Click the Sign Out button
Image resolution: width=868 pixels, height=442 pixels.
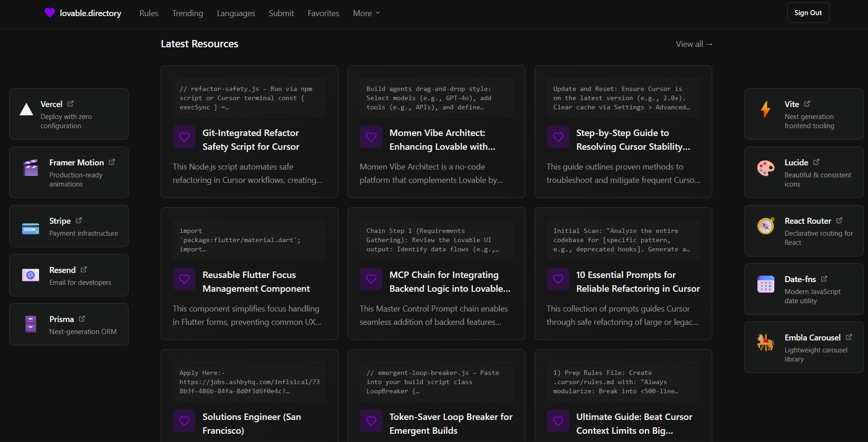click(x=808, y=13)
